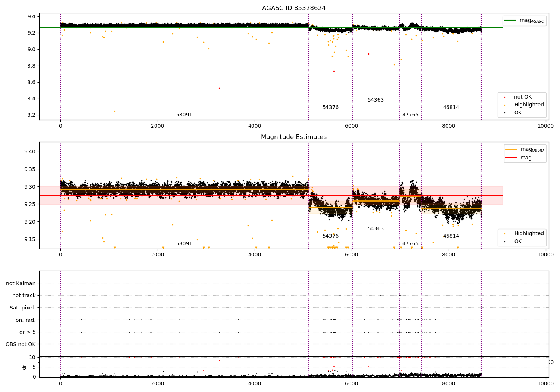Click the 'Sat. pixel.' axis label
Screen dimensions: 560x392
23,308
